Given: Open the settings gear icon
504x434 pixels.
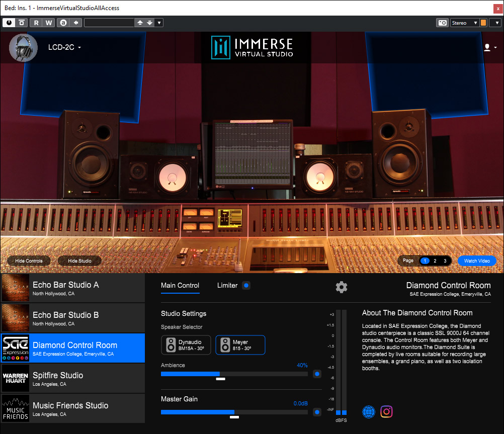Looking at the screenshot, I should coord(342,287).
